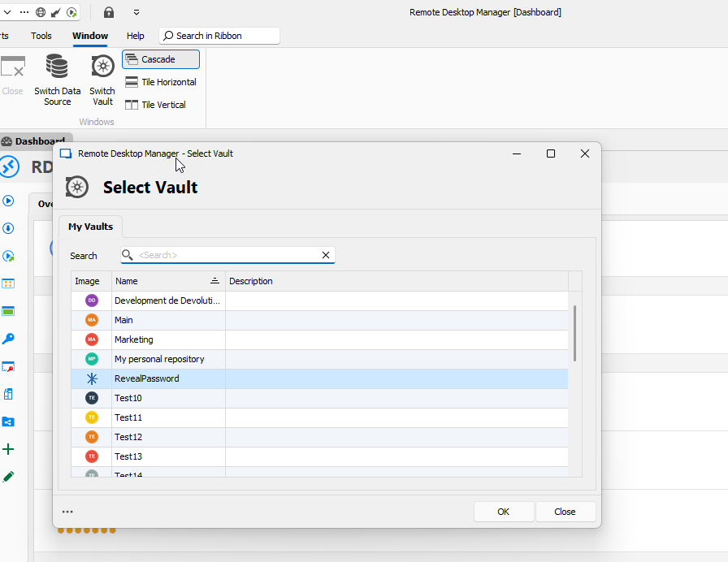Click the asterisk icon of RevealPassword vault

[92, 378]
